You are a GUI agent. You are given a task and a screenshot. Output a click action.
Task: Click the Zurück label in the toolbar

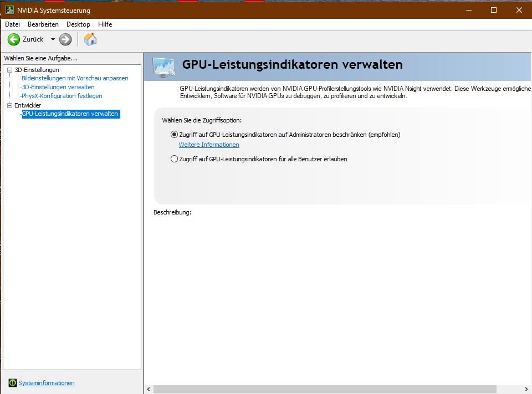coord(33,39)
